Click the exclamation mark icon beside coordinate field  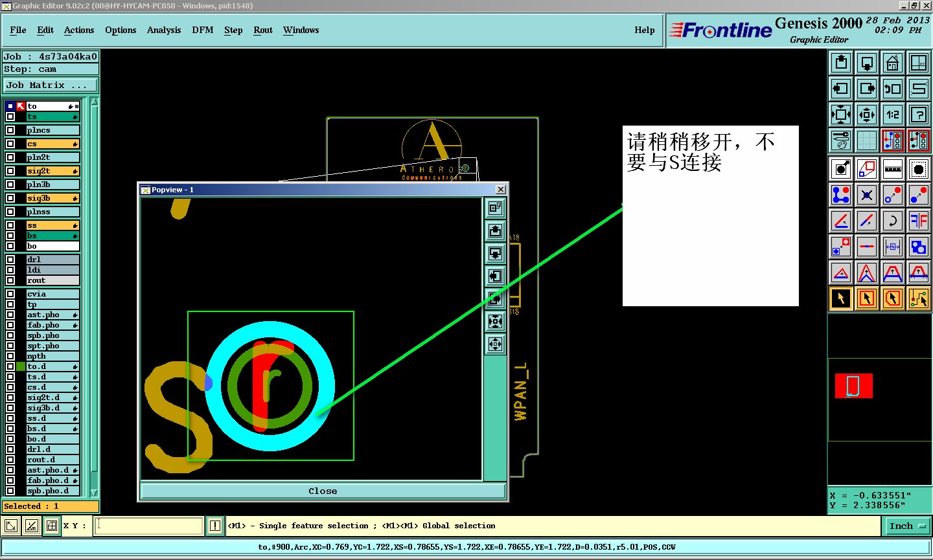pyautogui.click(x=215, y=526)
